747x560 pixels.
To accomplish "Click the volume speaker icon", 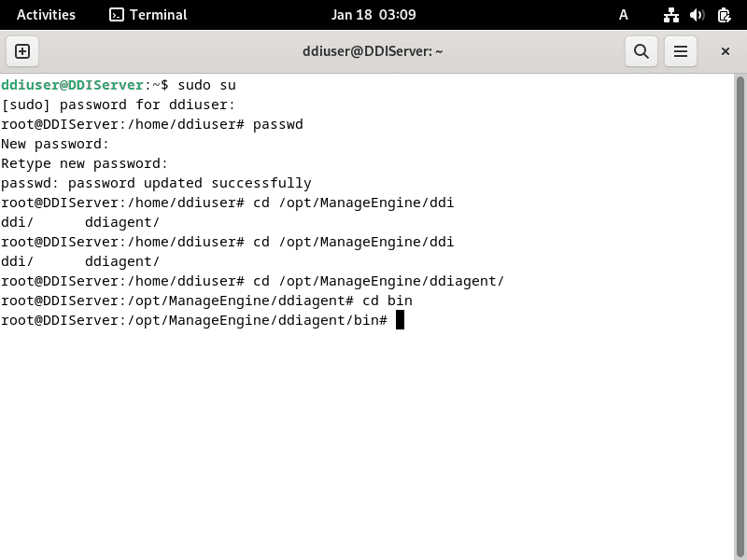I will [697, 15].
